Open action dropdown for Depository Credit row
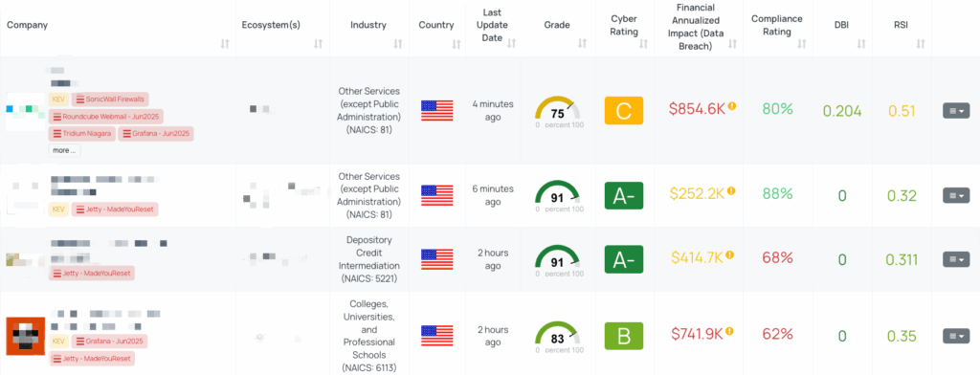 (956, 258)
